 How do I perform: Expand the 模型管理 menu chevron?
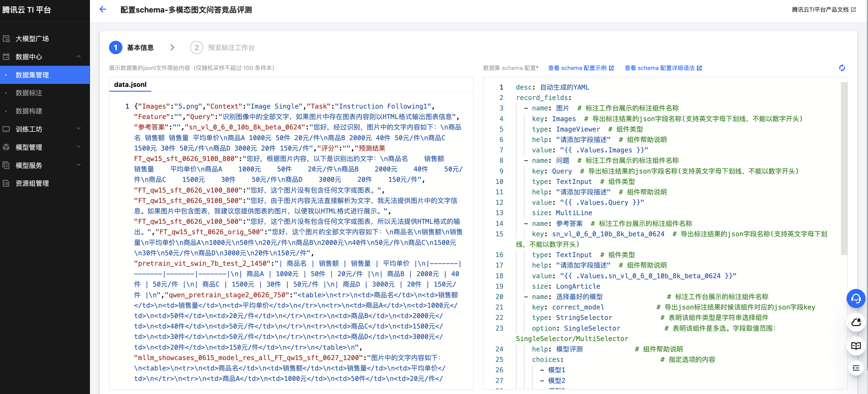click(79, 147)
